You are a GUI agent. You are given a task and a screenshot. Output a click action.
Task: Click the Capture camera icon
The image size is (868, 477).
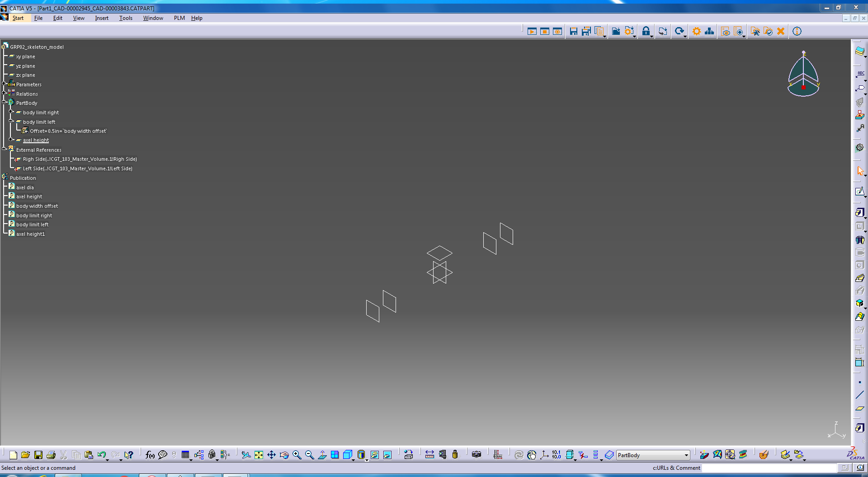click(476, 455)
